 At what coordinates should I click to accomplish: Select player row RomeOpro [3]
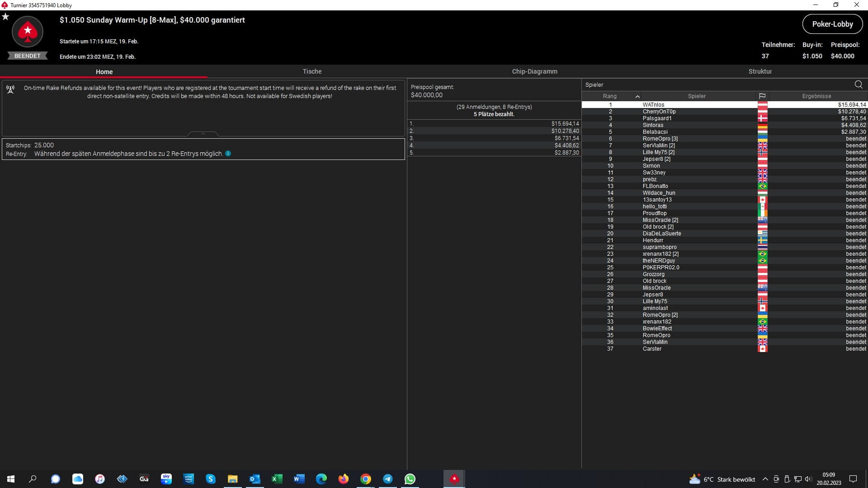point(724,139)
